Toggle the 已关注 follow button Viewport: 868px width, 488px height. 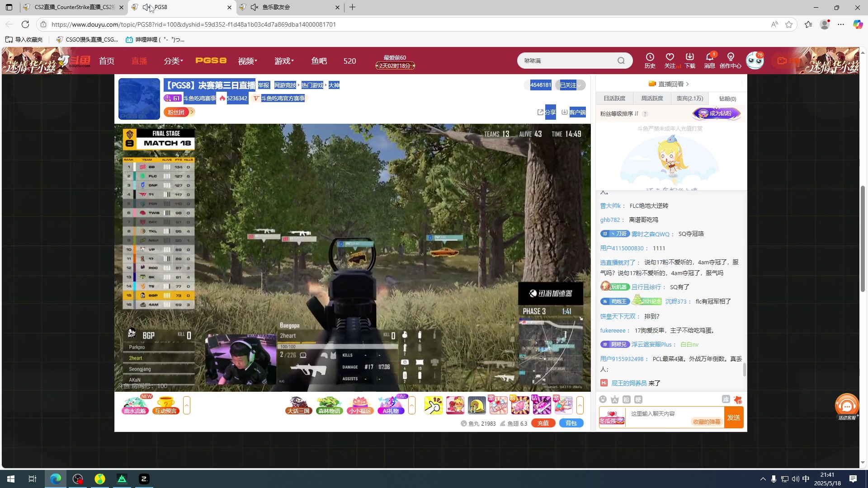pos(570,85)
